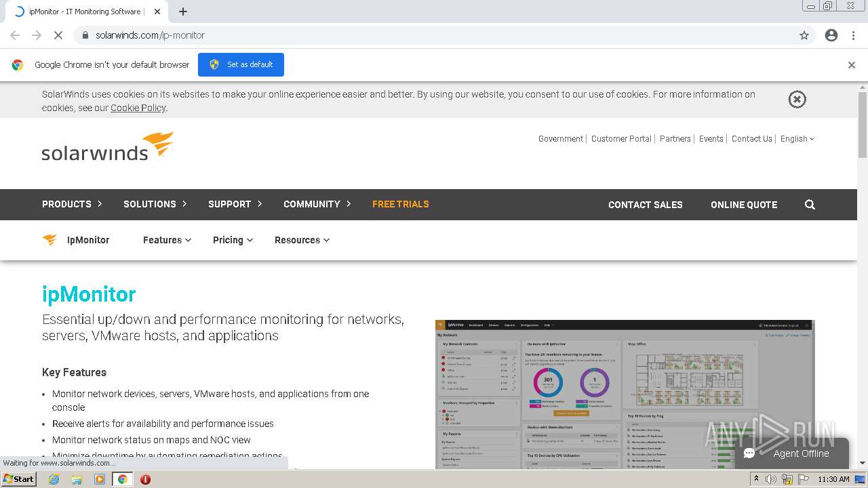Expand the PRODUCTS menu

coord(72,204)
